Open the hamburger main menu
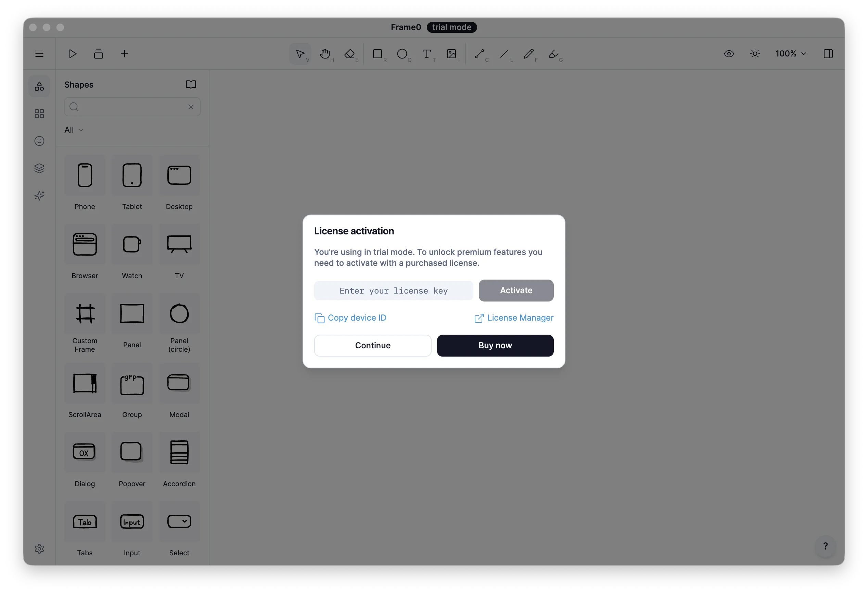The width and height of the screenshot is (868, 594). 39,54
